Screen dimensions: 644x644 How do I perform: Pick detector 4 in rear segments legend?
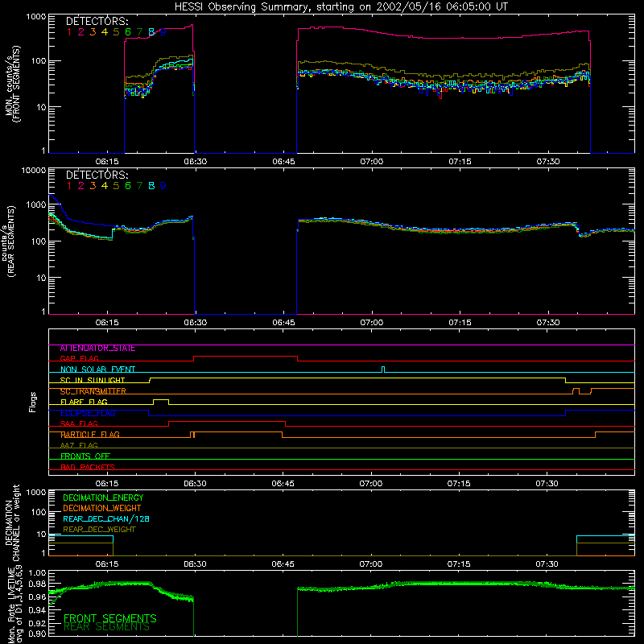(105, 186)
